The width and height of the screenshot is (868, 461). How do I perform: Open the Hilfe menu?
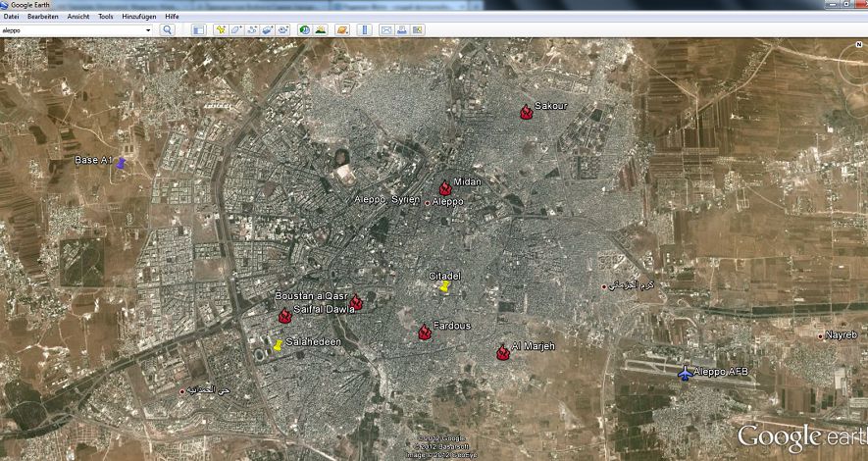[x=172, y=17]
